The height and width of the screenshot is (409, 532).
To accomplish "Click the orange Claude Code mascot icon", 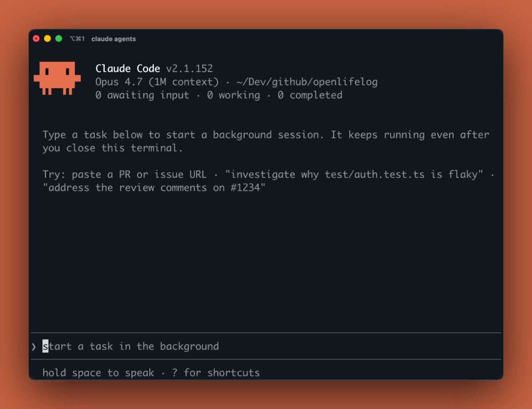I will pyautogui.click(x=57, y=78).
